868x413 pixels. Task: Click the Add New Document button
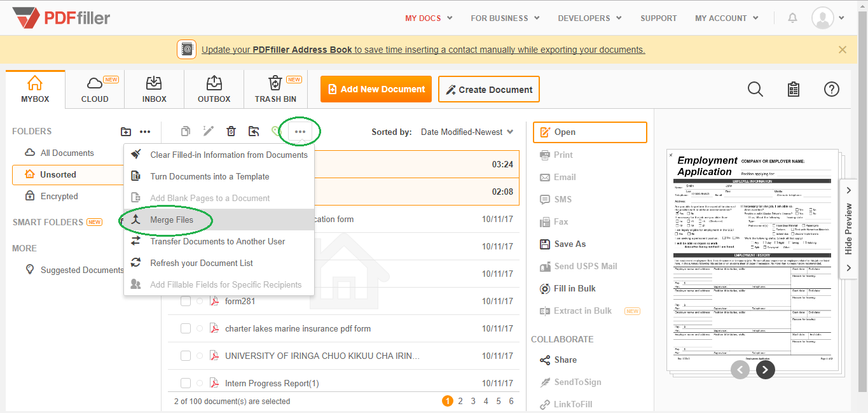point(376,89)
